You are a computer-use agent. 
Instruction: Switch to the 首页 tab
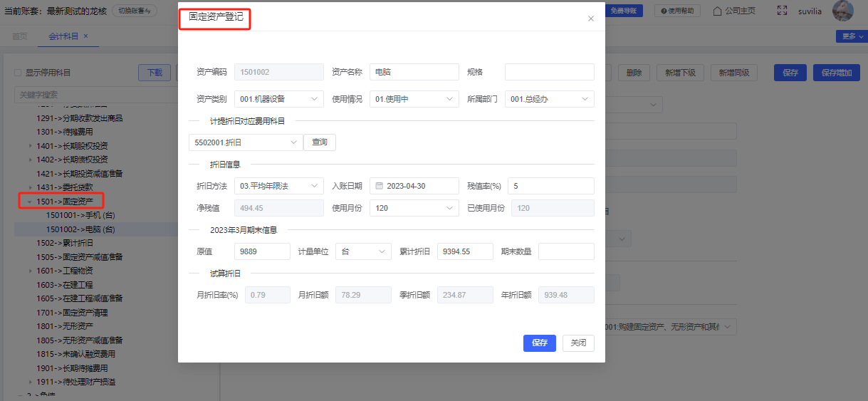tap(20, 36)
